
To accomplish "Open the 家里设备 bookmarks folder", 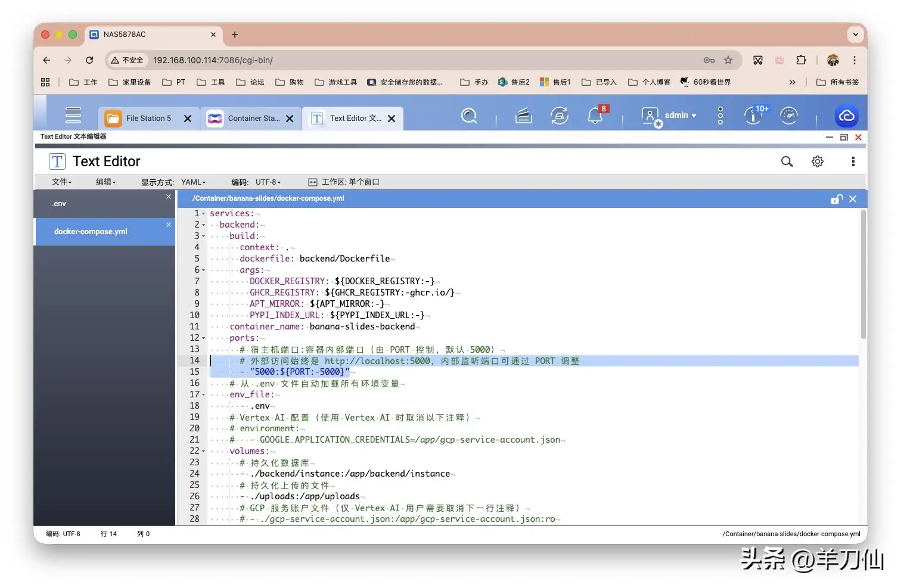I will (x=129, y=82).
